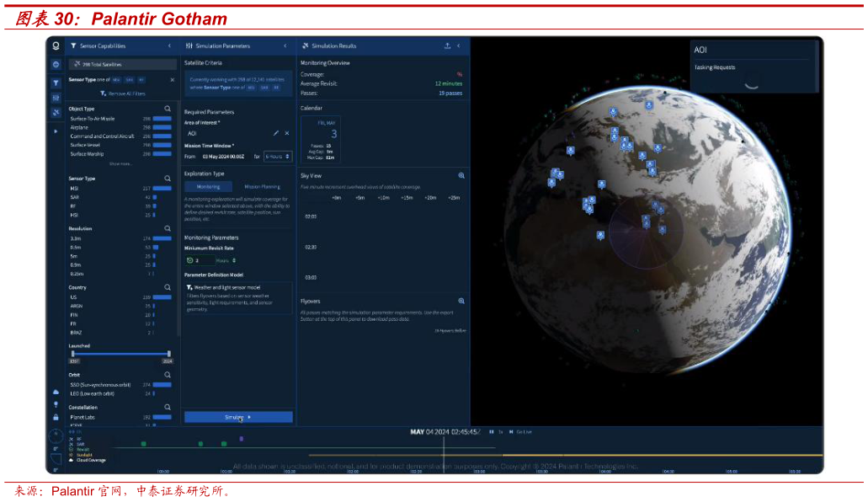
Task: Switch to Mission Planning exploration type
Action: [x=263, y=187]
